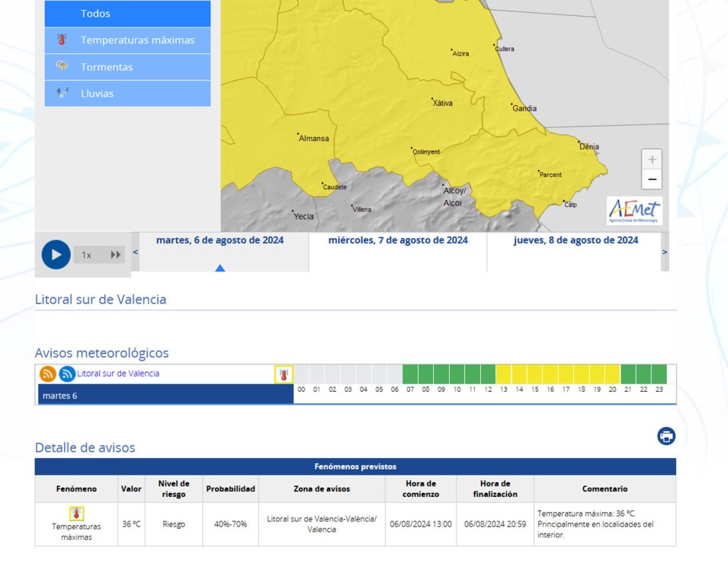Click the Tormentas storm cloud icon
Image resolution: width=728 pixels, height=561 pixels.
(x=62, y=66)
